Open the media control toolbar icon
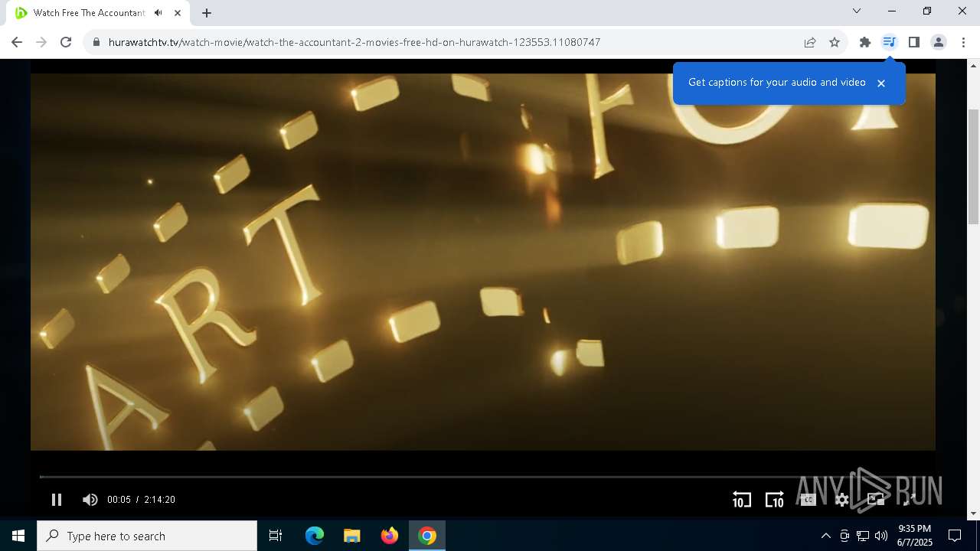The image size is (980, 551). point(889,42)
